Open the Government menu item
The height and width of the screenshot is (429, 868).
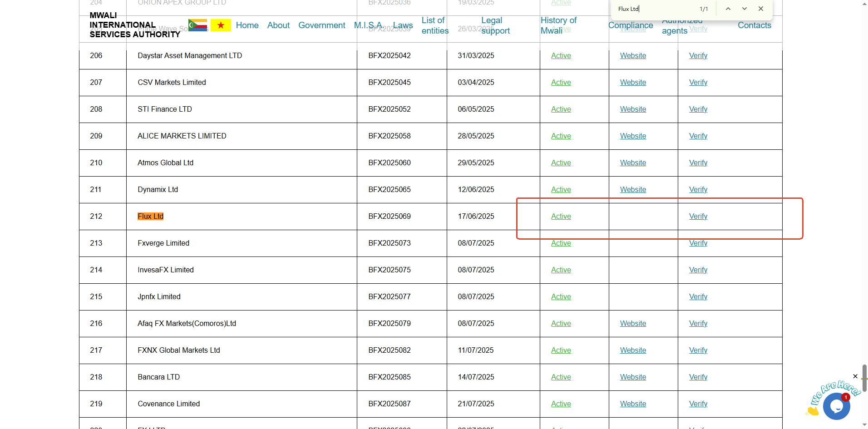(x=321, y=25)
